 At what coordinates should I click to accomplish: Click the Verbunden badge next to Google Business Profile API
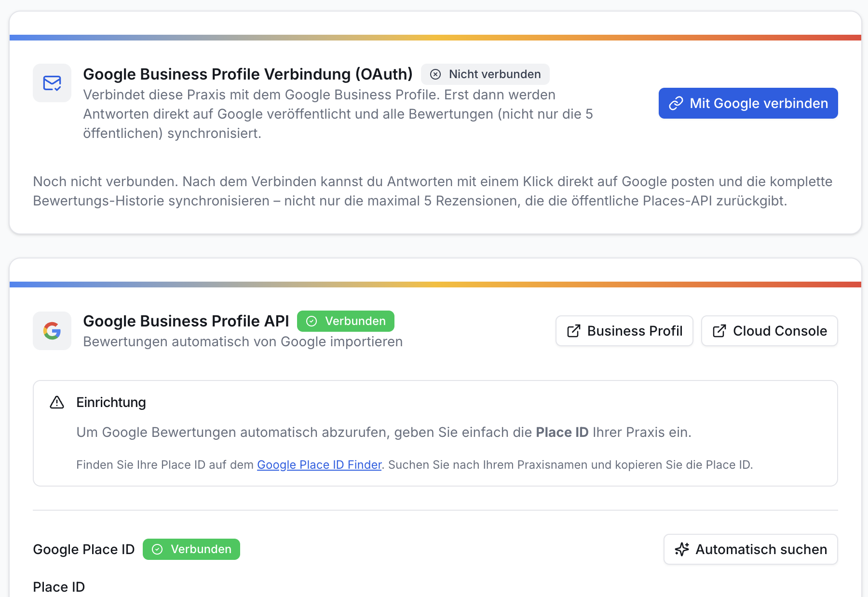pos(346,321)
